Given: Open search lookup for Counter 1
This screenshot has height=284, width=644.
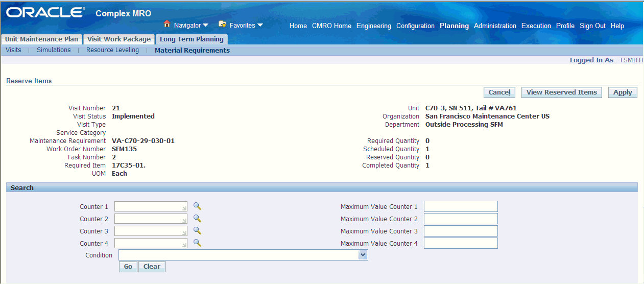Looking at the screenshot, I should tap(197, 206).
